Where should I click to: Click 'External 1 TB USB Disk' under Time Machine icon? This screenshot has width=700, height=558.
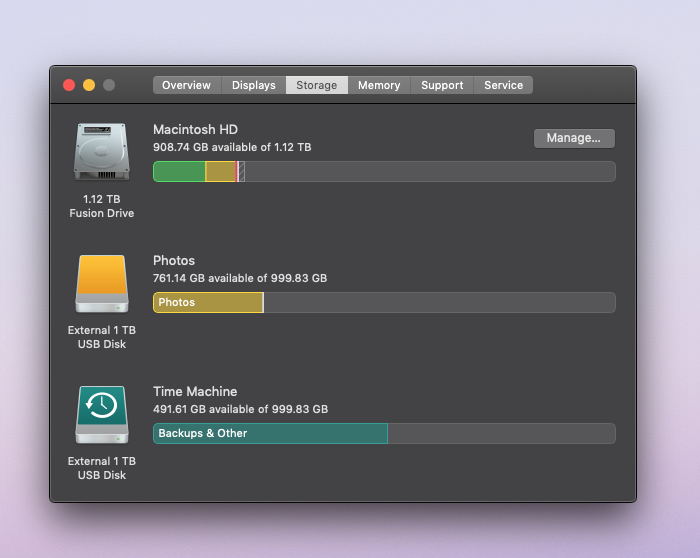(x=102, y=468)
